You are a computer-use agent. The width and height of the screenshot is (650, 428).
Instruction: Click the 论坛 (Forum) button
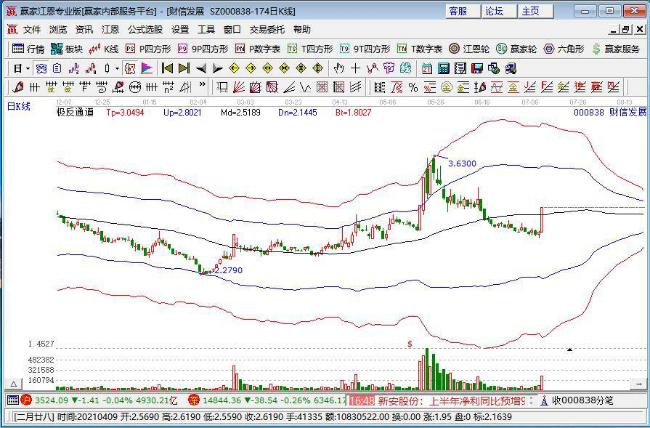(x=494, y=11)
